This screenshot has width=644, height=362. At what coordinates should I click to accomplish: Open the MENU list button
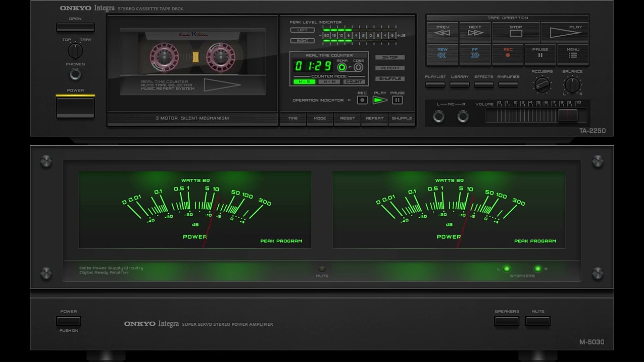coord(573,54)
